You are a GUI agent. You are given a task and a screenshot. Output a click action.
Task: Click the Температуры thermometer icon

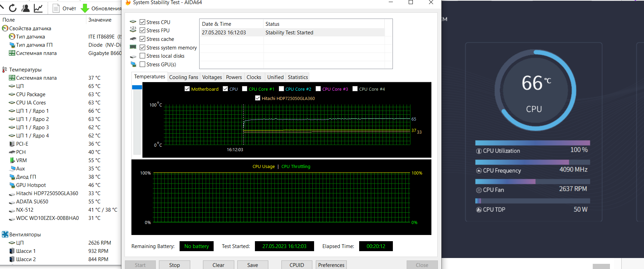5,69
